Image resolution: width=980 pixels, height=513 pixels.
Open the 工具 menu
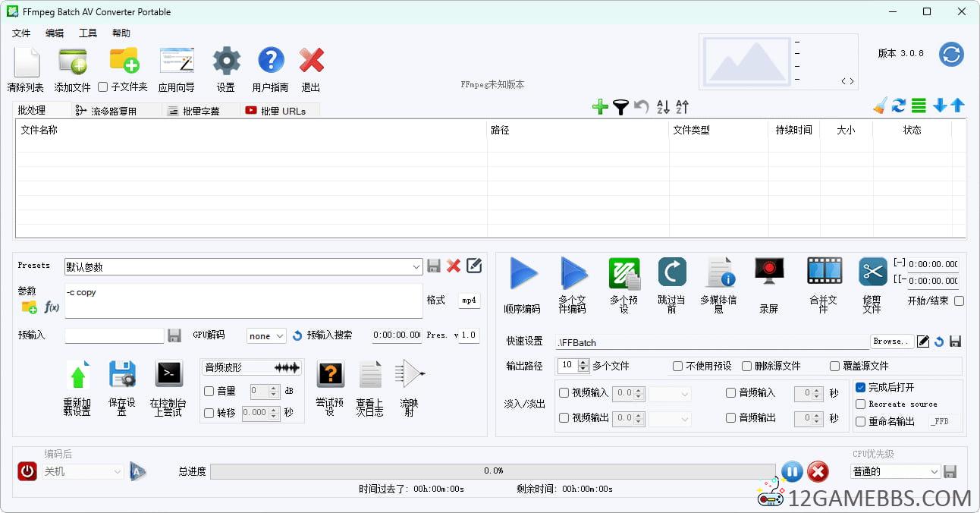point(88,33)
